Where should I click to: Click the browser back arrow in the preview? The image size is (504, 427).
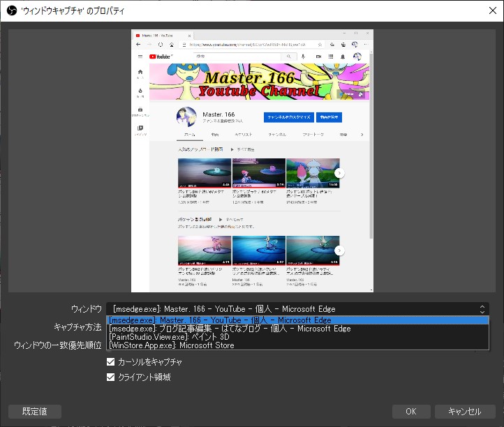click(138, 45)
